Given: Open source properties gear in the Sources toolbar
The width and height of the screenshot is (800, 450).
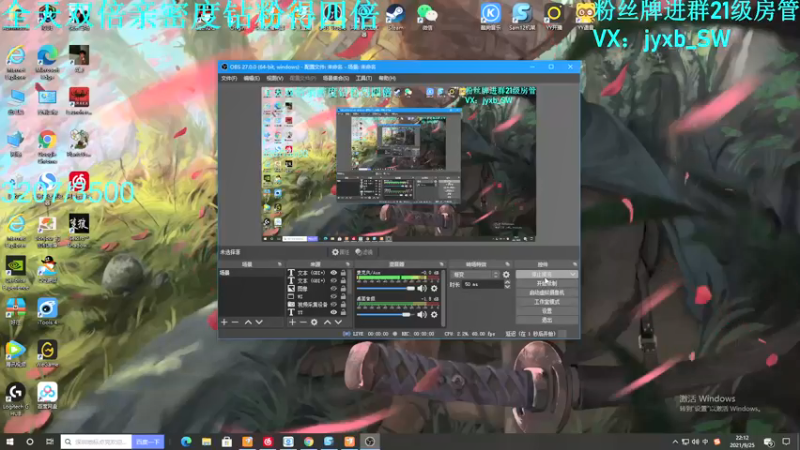Looking at the screenshot, I should [x=314, y=322].
